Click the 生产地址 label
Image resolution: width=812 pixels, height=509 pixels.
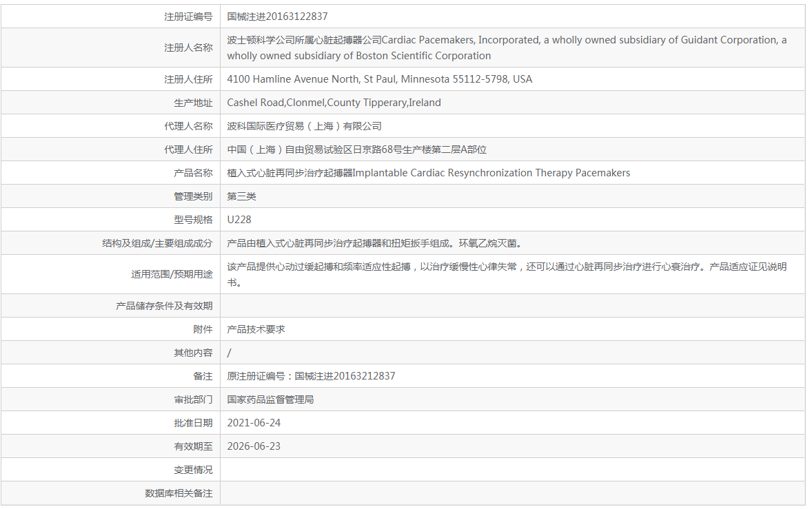point(192,103)
